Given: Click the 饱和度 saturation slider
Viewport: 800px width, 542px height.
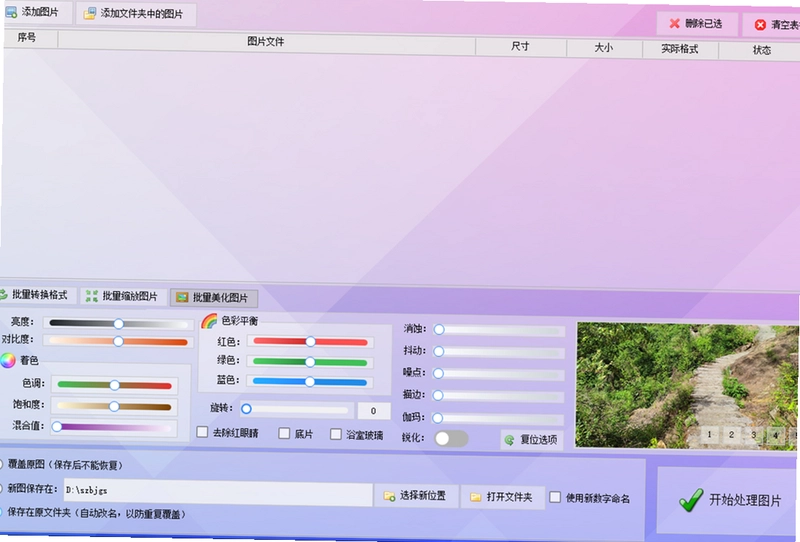Looking at the screenshot, I should pos(114,407).
